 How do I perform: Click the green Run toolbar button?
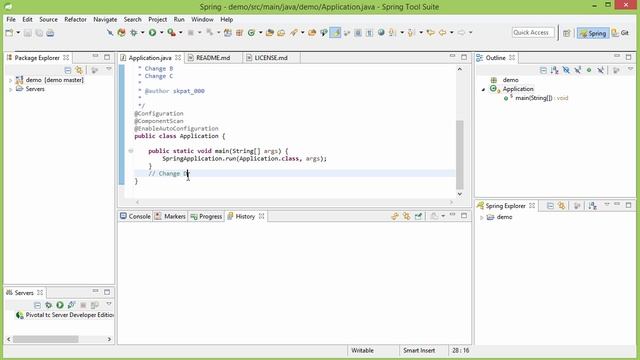[x=153, y=33]
